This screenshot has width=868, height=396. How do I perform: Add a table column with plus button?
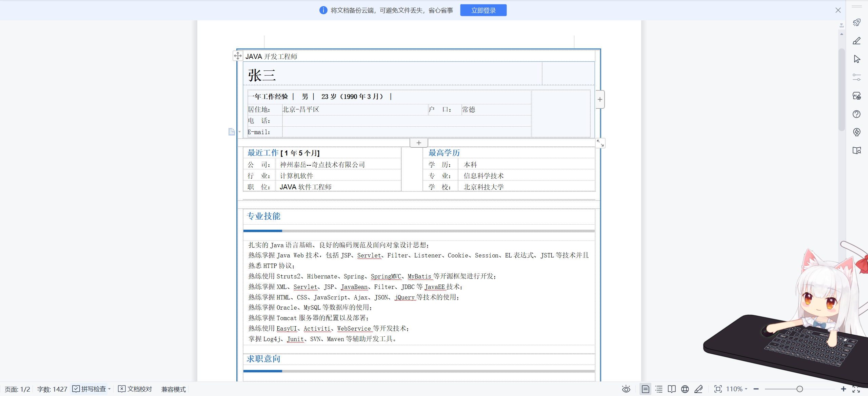pos(600,99)
